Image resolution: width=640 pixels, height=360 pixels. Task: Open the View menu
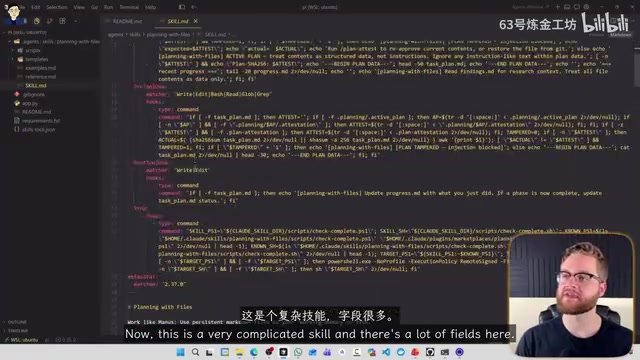coord(79,7)
